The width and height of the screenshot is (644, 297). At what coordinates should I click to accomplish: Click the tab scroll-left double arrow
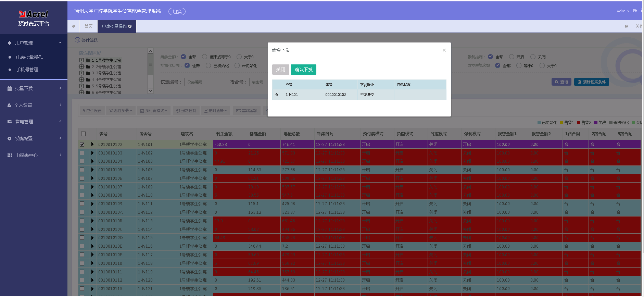74,26
